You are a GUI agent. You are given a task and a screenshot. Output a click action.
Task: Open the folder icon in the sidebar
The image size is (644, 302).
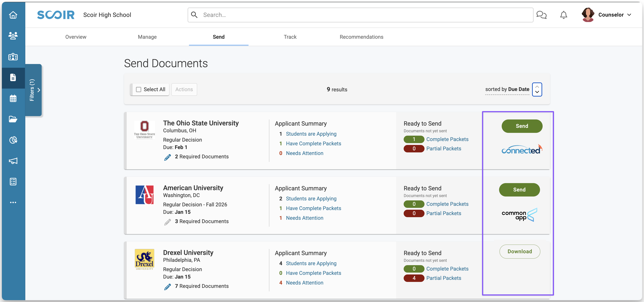(x=13, y=119)
